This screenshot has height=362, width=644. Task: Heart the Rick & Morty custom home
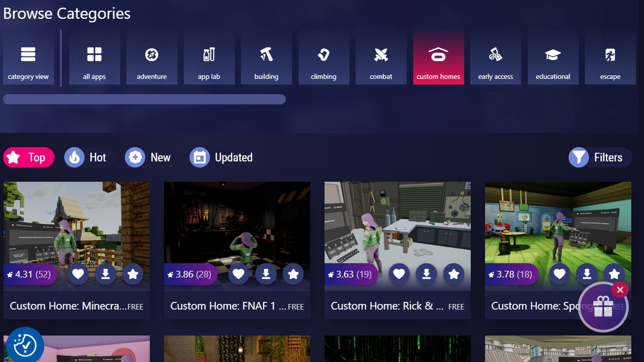[399, 274]
